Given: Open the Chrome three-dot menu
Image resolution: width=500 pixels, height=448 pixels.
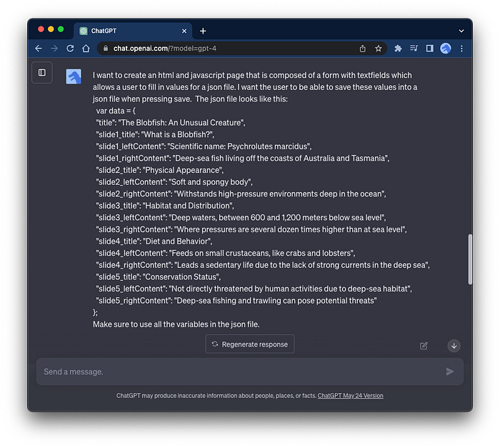Looking at the screenshot, I should click(x=461, y=49).
